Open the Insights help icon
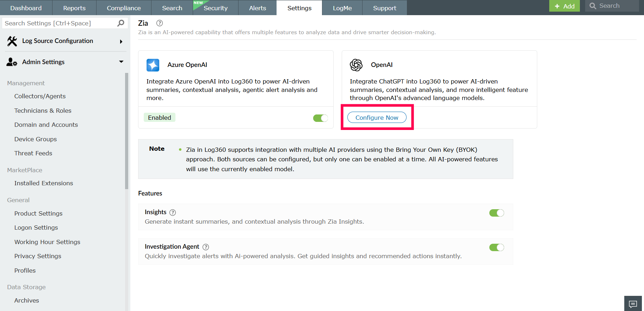Viewport: 644px width, 311px height. tap(173, 212)
